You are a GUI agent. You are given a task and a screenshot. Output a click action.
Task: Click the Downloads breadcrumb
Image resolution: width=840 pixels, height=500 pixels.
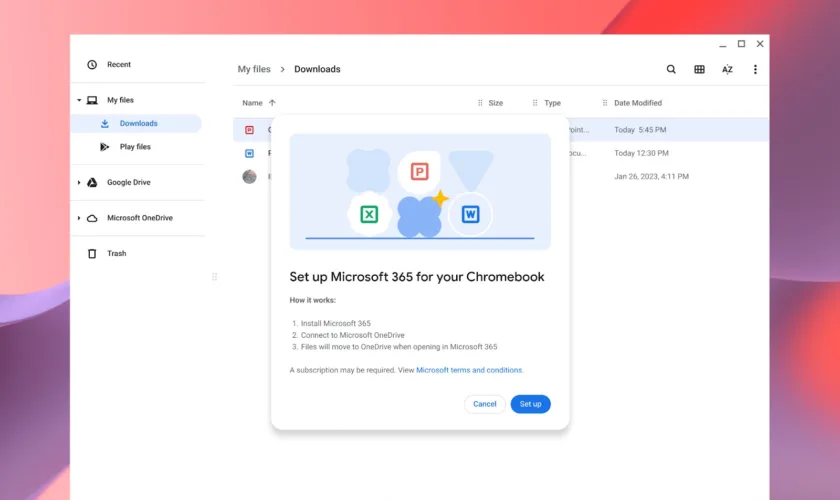tap(317, 69)
